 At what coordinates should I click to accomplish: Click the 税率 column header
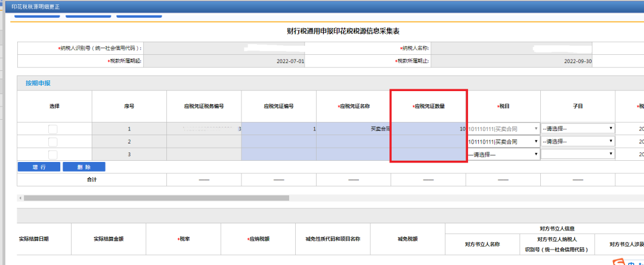click(183, 239)
